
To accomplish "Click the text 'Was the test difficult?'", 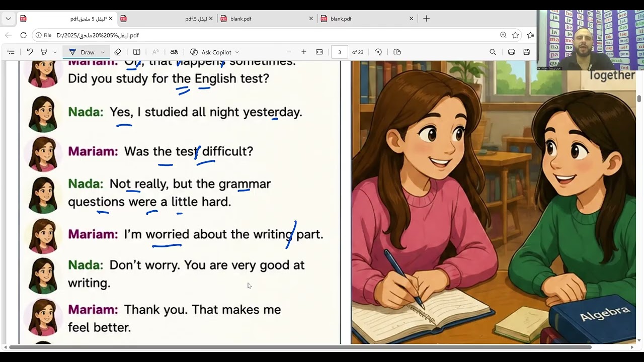I will tap(189, 151).
